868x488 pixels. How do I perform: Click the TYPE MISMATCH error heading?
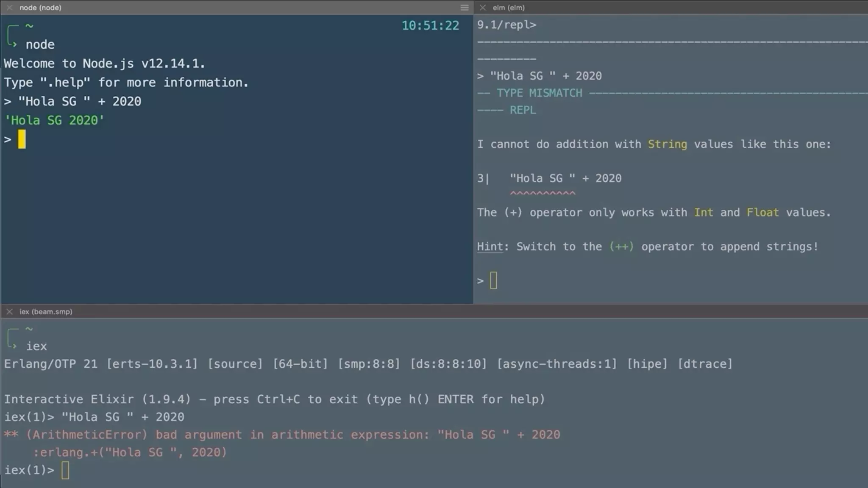coord(539,93)
